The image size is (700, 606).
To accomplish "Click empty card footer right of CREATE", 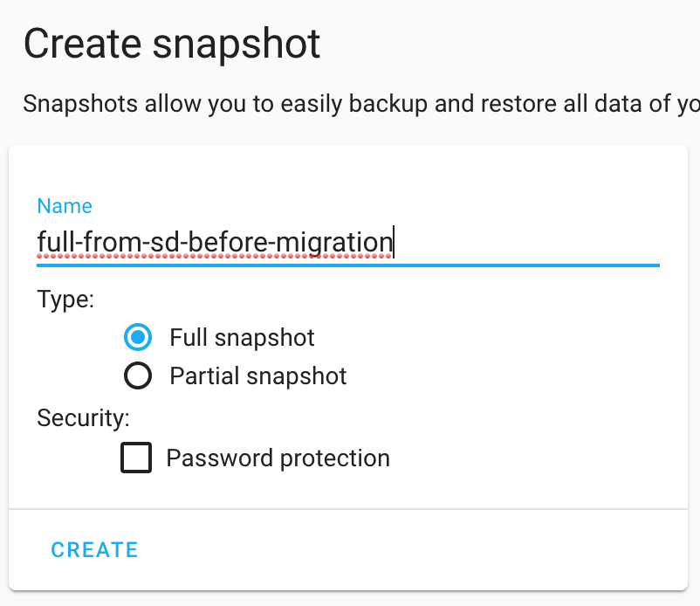I will click(410, 549).
